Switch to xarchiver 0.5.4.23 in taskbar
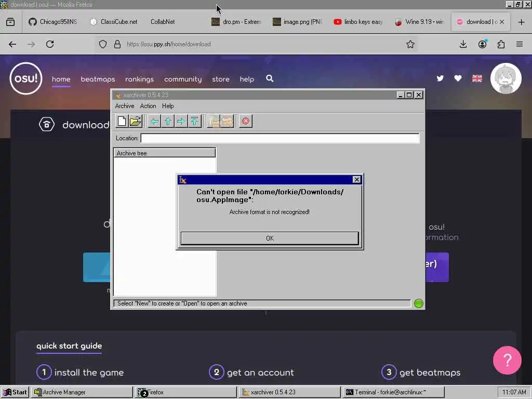Image resolution: width=532 pixels, height=399 pixels. (x=289, y=392)
